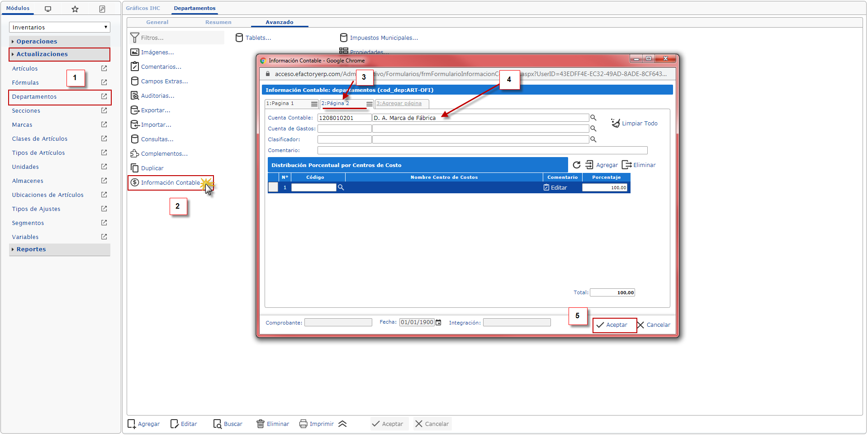868x435 pixels.
Task: Open the Inventarios module dropdown
Action: [x=59, y=27]
